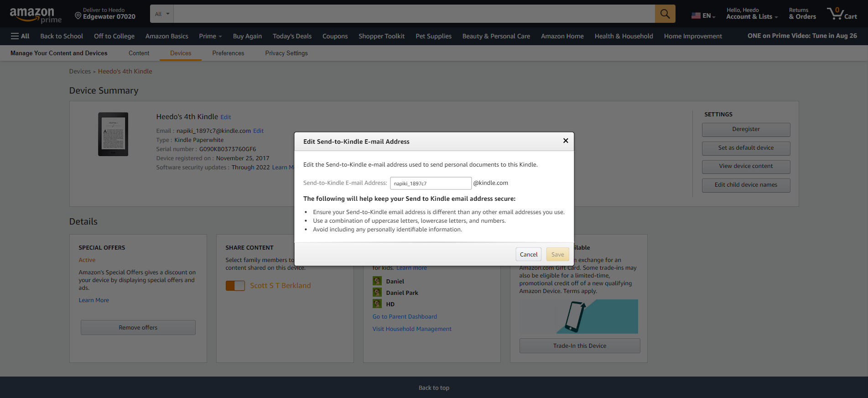Viewport: 868px width, 398px height.
Task: Click Heedo's 4th Kindle breadcrumb
Action: click(x=125, y=71)
